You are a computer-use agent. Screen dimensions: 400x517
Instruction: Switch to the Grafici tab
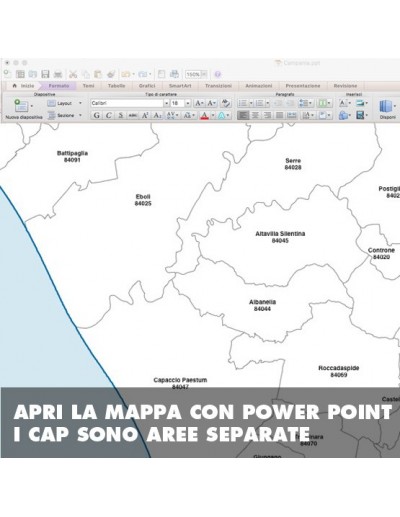(147, 86)
